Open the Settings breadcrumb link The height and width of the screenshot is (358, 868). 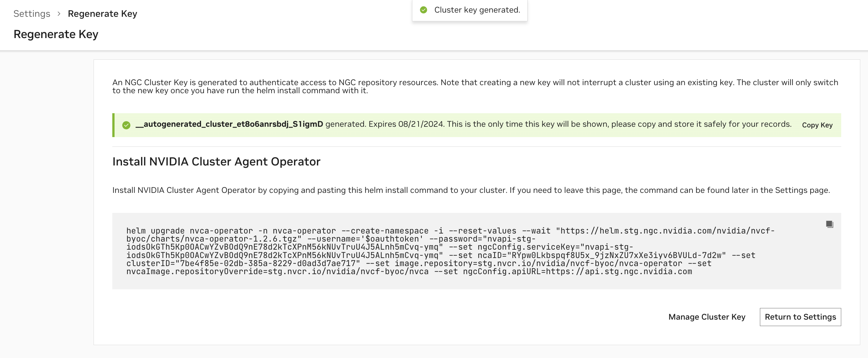coord(32,14)
